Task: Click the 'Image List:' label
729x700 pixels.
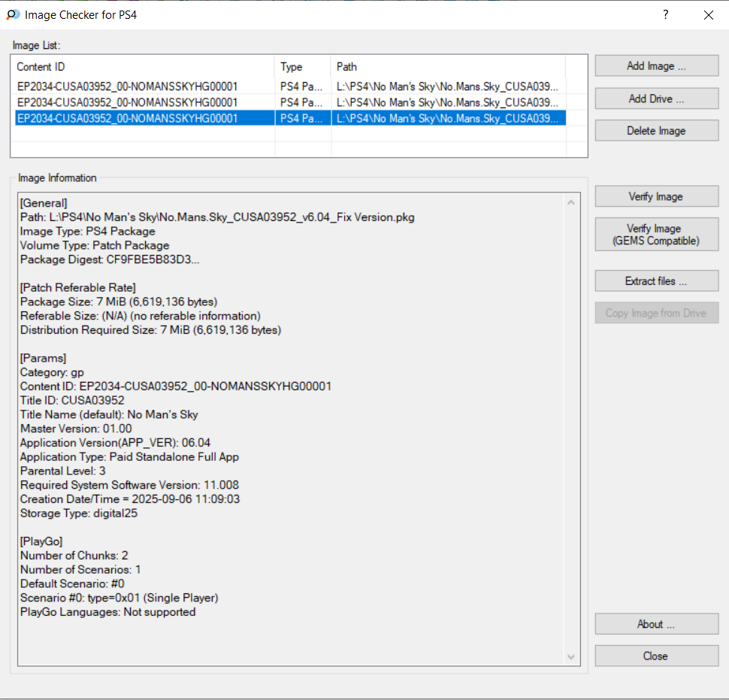Action: (x=36, y=46)
